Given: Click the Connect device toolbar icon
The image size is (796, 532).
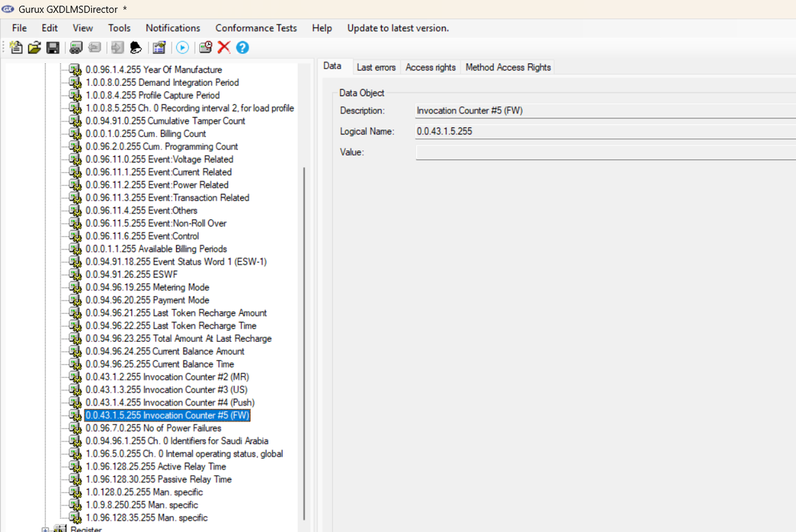Looking at the screenshot, I should point(76,48).
